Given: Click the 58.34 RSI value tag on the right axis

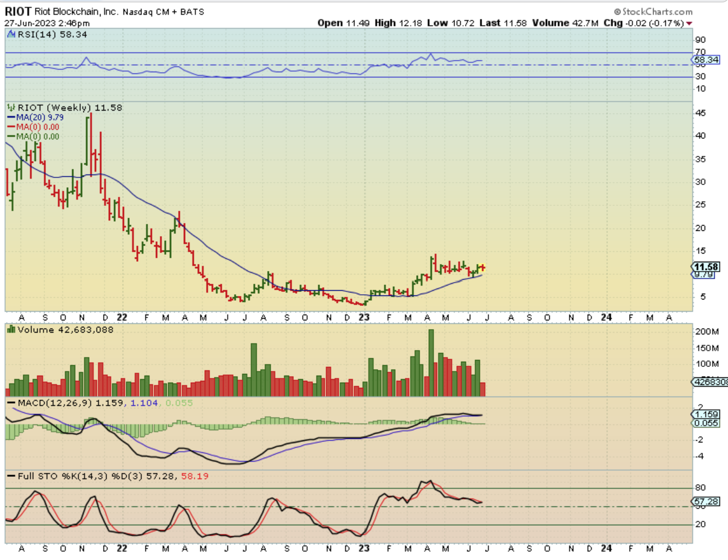Looking at the screenshot, I should tap(706, 59).
